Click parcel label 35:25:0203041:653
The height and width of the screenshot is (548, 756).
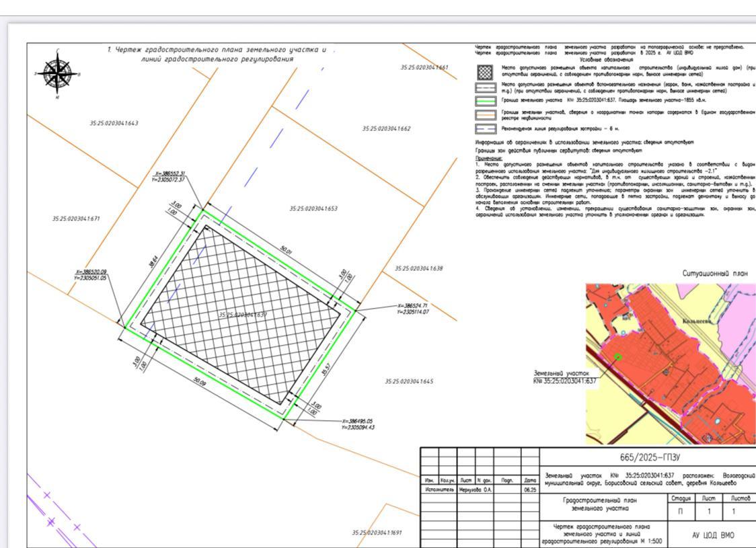point(313,208)
